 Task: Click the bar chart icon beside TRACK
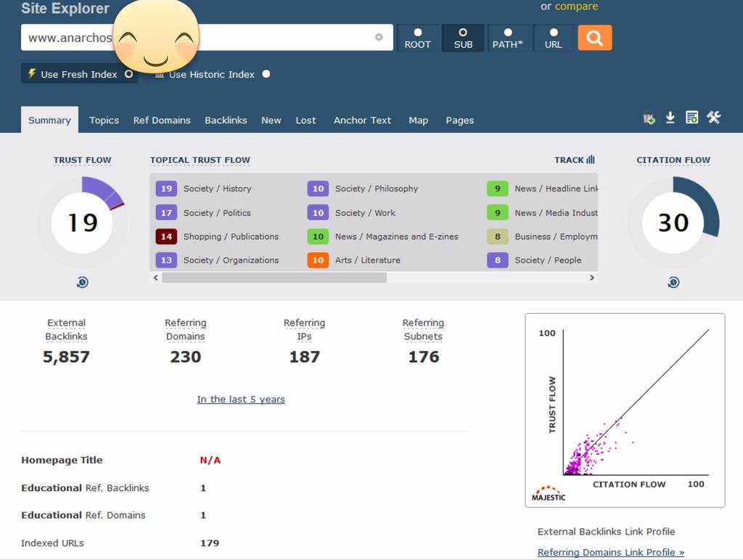pyautogui.click(x=591, y=160)
